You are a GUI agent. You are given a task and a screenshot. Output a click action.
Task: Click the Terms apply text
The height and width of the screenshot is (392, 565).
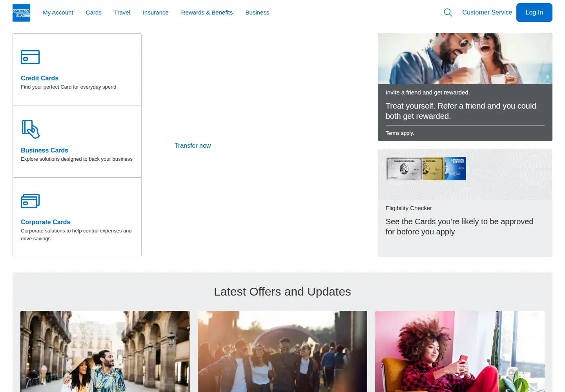tap(400, 133)
